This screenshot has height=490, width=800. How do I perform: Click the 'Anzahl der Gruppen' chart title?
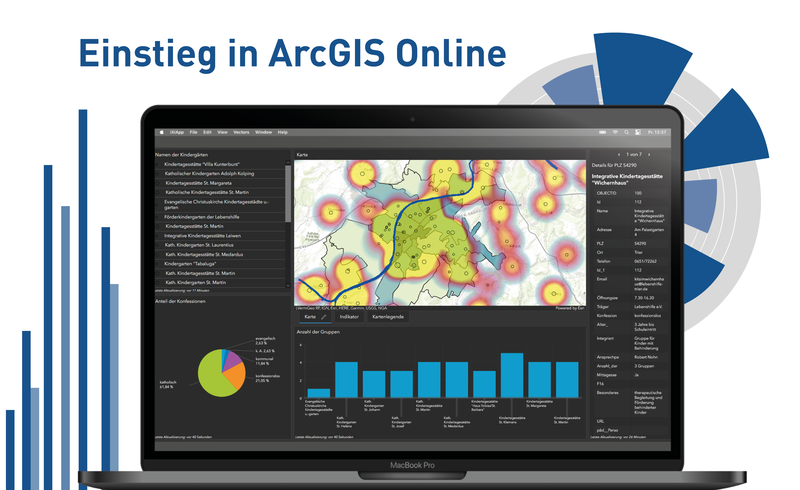pos(318,332)
